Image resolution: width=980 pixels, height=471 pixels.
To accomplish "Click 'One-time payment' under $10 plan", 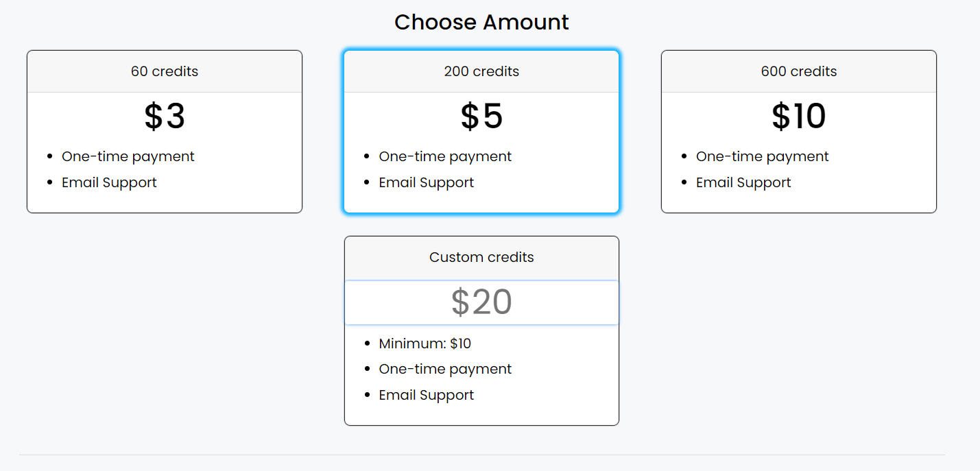I will [x=762, y=156].
